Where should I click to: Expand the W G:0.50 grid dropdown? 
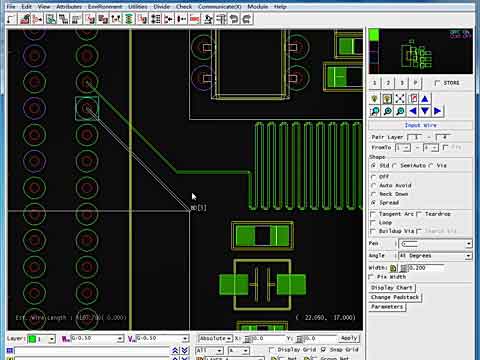(120, 339)
